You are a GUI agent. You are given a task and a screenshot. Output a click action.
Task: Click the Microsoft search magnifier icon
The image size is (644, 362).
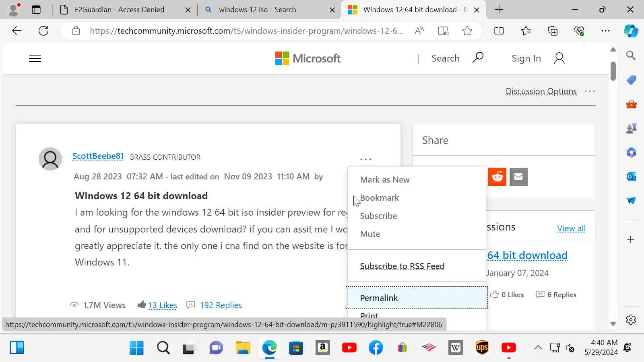click(x=478, y=58)
